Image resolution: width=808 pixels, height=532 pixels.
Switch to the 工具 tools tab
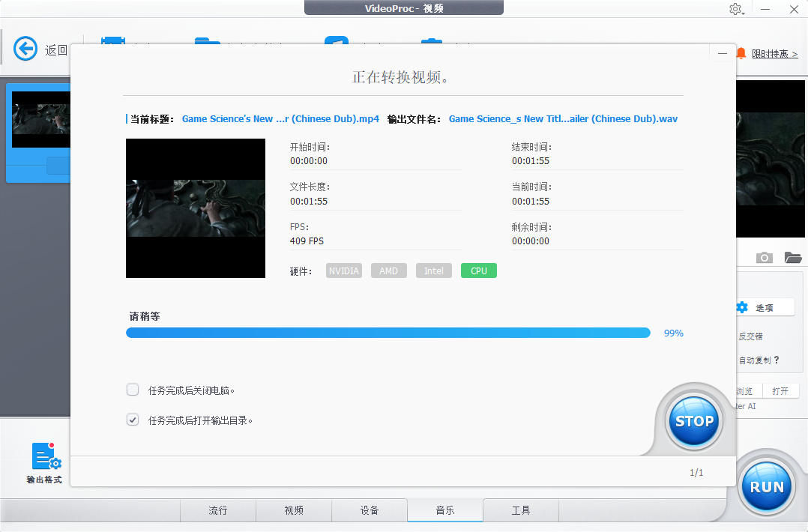[520, 510]
